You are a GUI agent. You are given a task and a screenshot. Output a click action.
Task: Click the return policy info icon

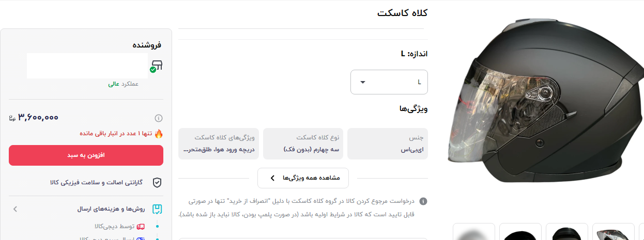point(423,201)
